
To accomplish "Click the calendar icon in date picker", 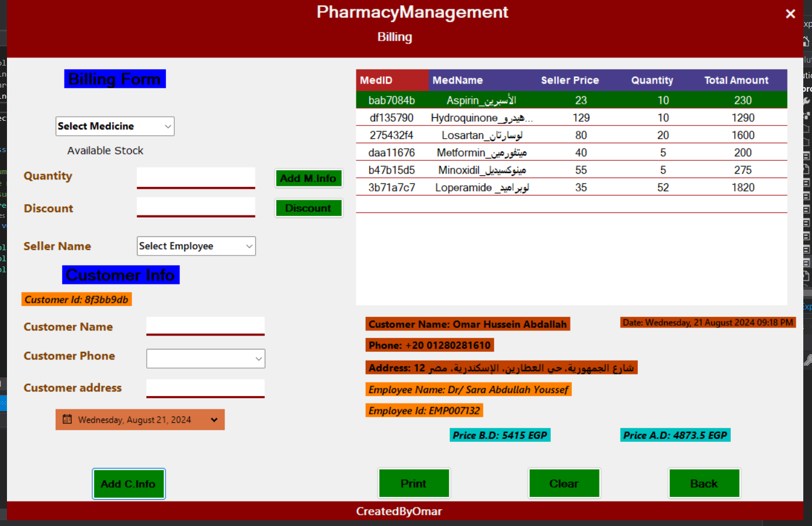I will (67, 419).
